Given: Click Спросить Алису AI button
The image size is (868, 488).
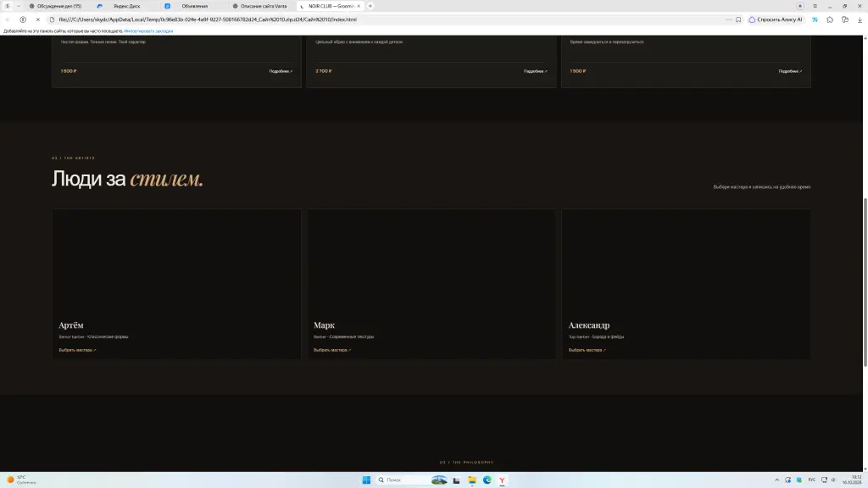Looking at the screenshot, I should (776, 19).
